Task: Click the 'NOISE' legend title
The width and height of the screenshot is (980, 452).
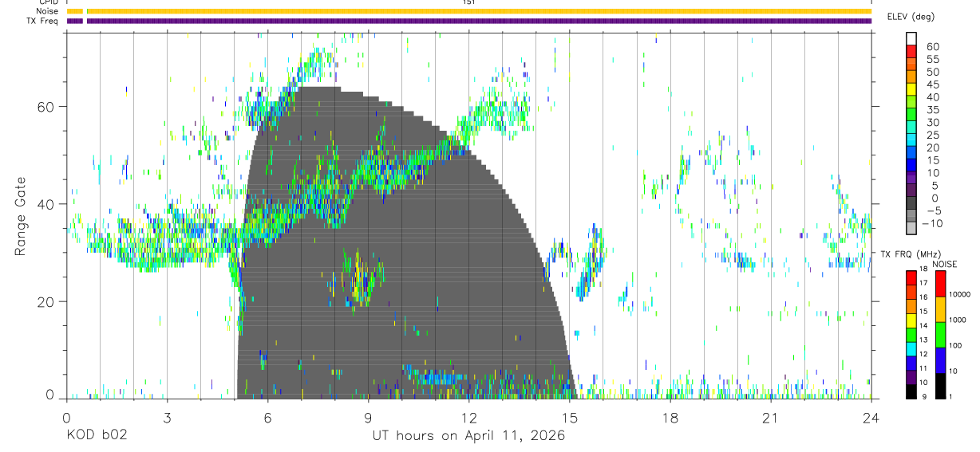Action: [944, 264]
